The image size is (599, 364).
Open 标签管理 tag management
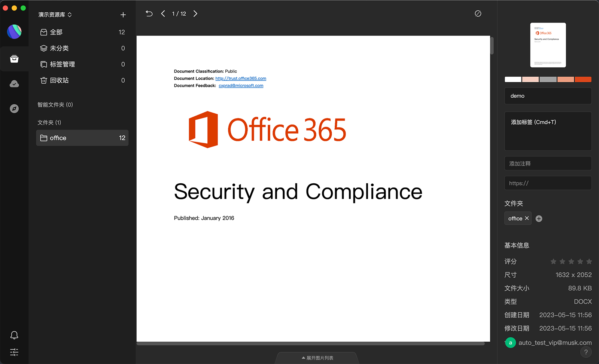[82, 64]
